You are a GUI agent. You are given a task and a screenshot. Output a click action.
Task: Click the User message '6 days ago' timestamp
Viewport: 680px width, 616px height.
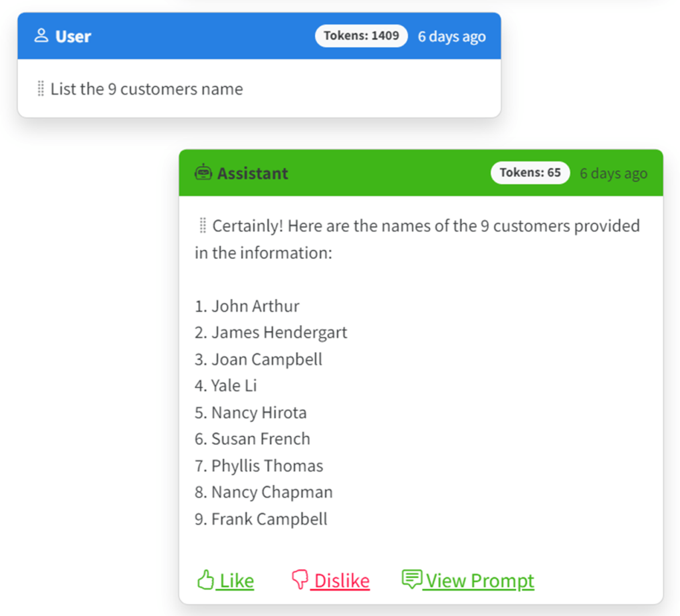click(x=451, y=37)
